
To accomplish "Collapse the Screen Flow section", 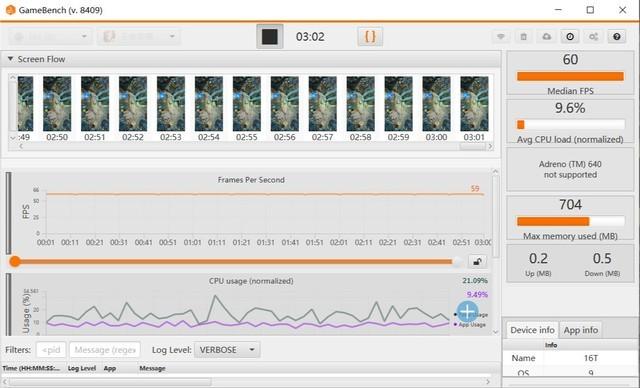I will (11, 59).
